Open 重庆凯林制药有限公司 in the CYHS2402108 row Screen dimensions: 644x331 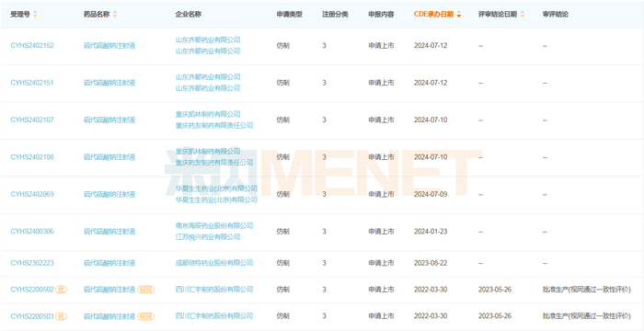pyautogui.click(x=208, y=152)
